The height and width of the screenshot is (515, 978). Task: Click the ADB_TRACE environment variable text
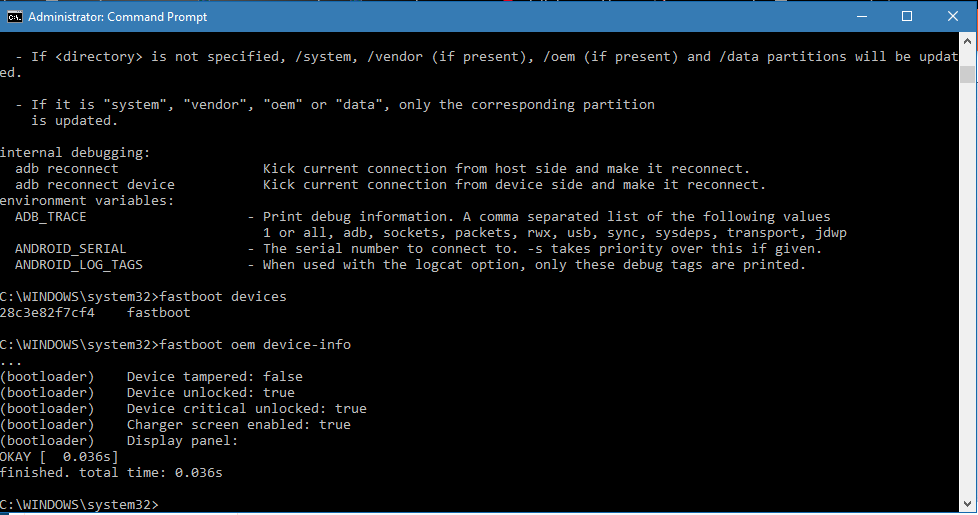pos(51,217)
